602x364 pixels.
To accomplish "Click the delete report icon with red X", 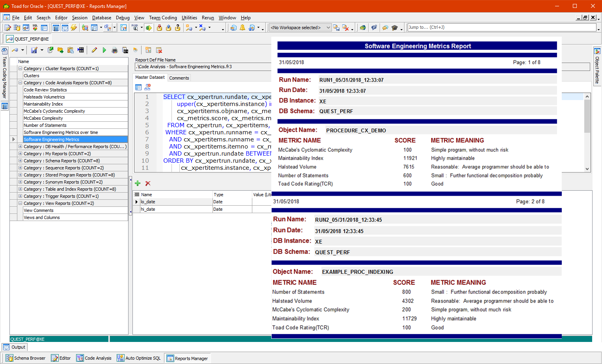I will (x=159, y=50).
